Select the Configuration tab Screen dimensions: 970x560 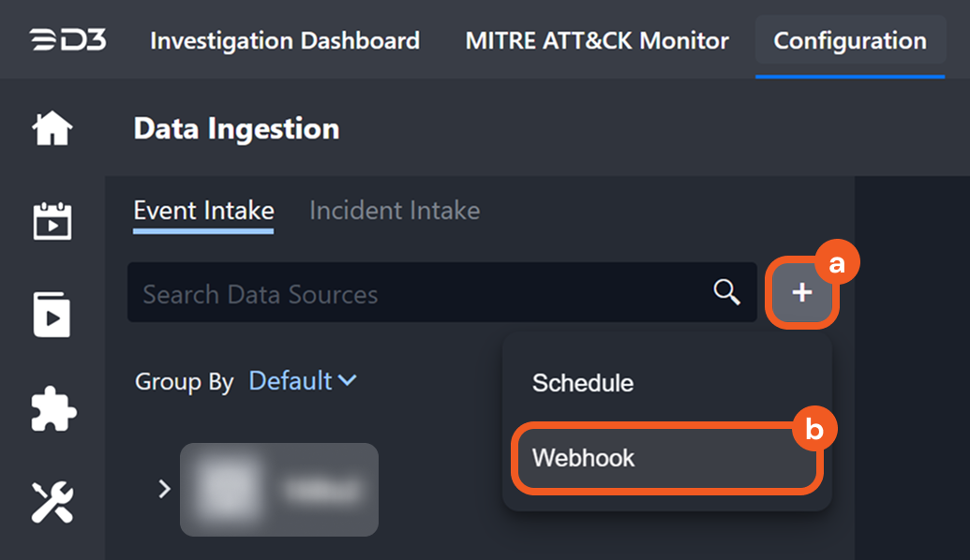850,41
